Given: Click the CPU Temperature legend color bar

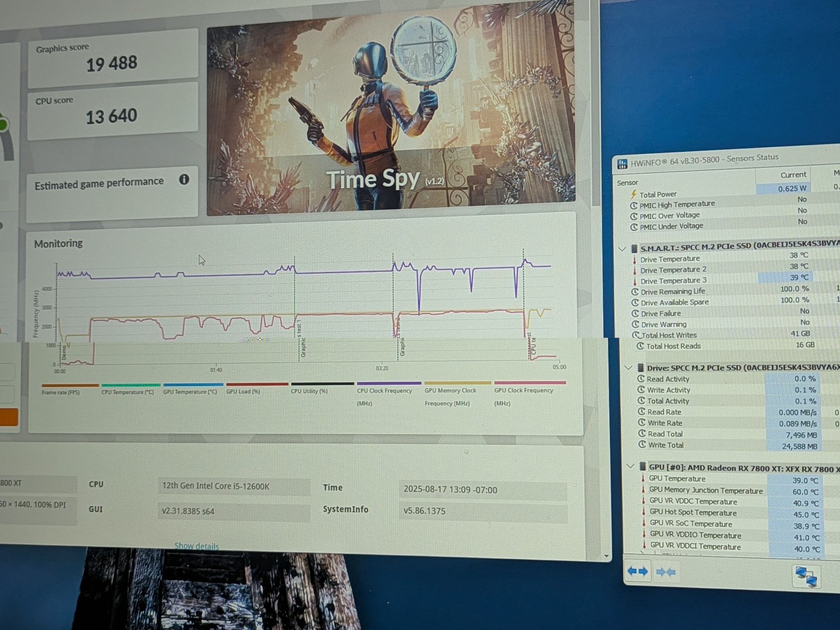Looking at the screenshot, I should pyautogui.click(x=130, y=385).
